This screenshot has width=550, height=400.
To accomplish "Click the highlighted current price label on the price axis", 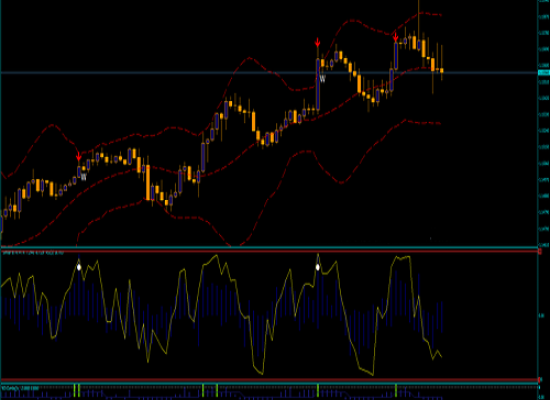I will (x=544, y=73).
